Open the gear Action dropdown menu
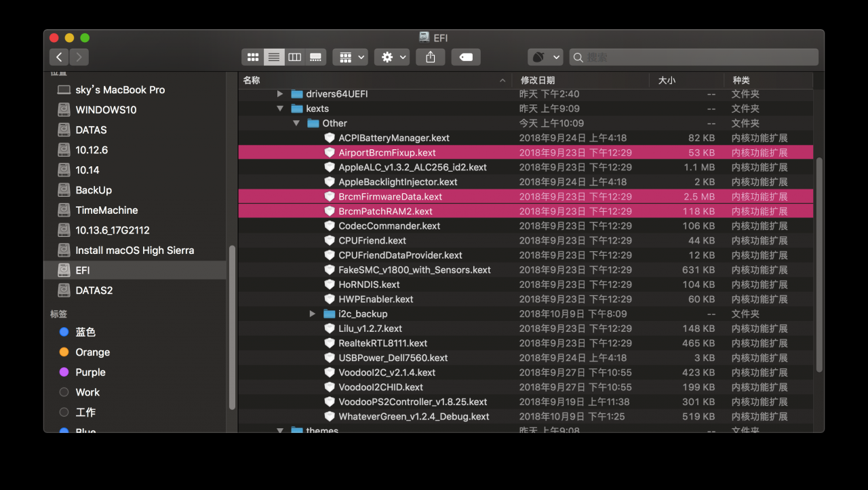Image resolution: width=868 pixels, height=490 pixels. 391,57
